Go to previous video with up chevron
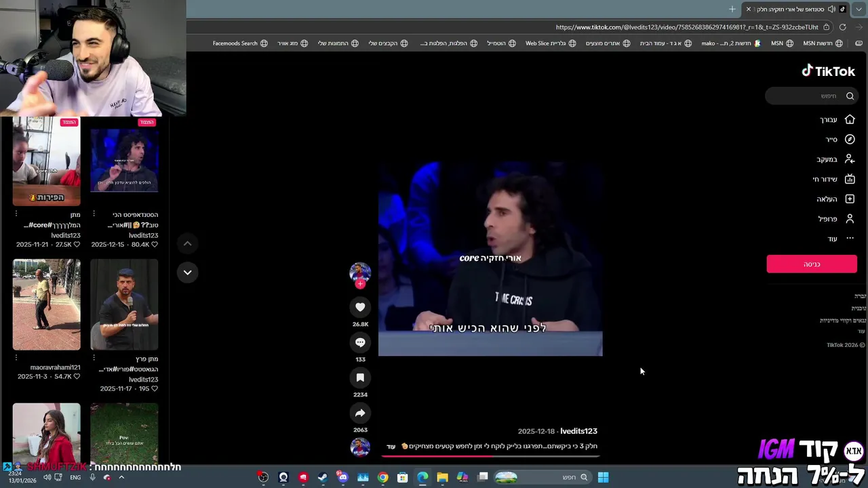Screen dimensions: 868x488 tap(187, 243)
